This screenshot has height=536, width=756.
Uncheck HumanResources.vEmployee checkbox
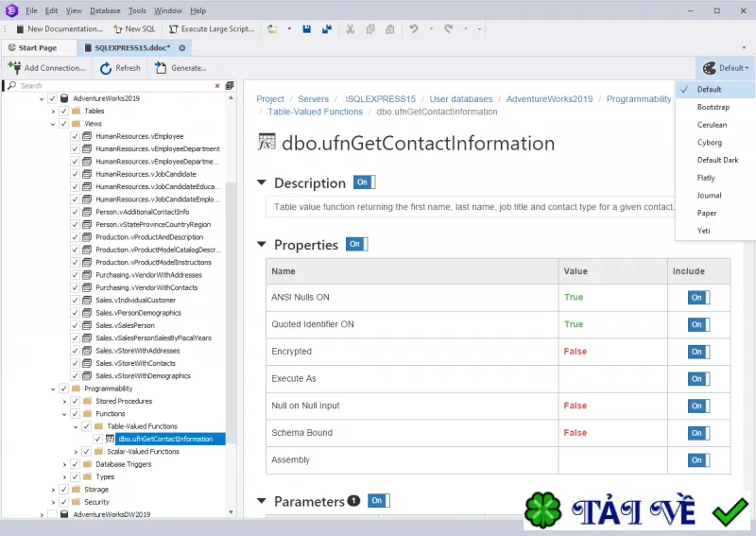coord(75,136)
